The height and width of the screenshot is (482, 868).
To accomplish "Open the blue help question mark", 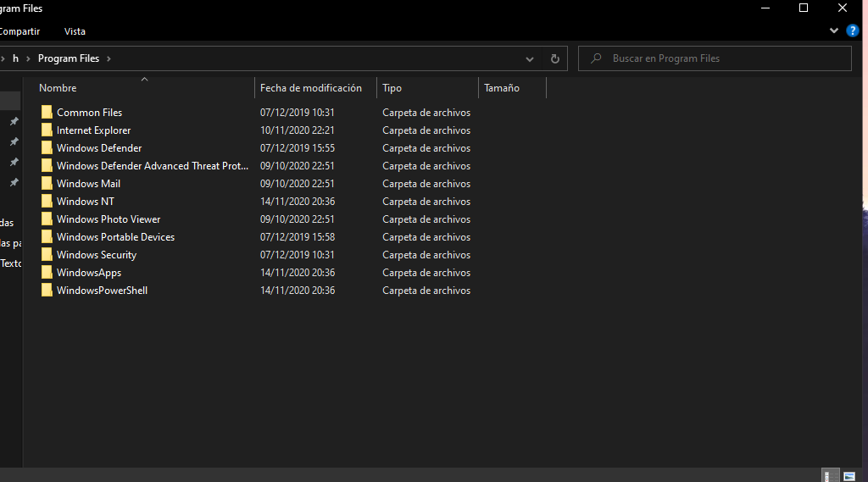I will 853,31.
